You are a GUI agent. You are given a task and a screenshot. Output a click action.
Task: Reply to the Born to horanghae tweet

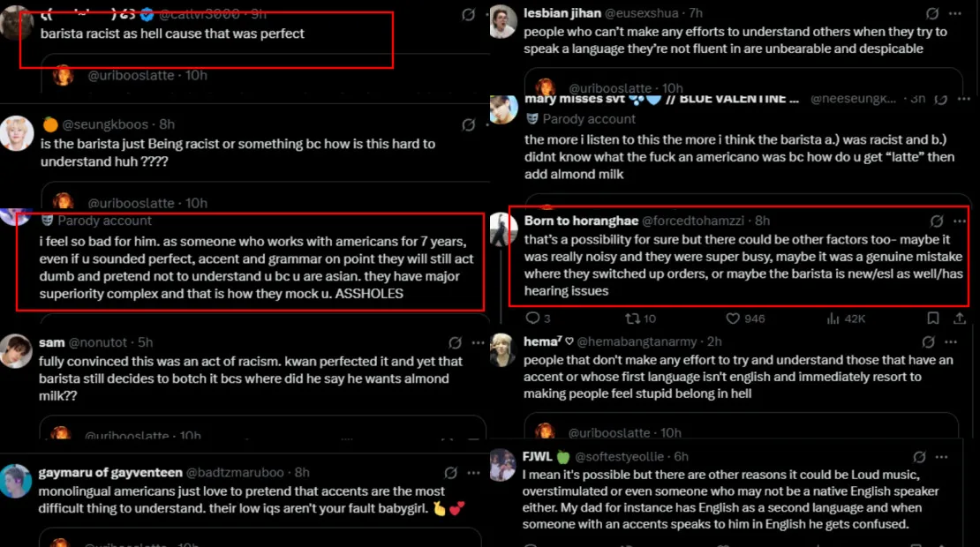[532, 318]
